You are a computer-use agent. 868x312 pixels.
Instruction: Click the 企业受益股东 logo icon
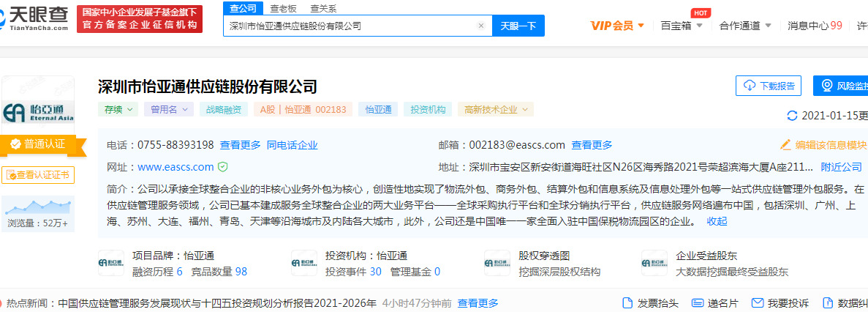(655, 263)
